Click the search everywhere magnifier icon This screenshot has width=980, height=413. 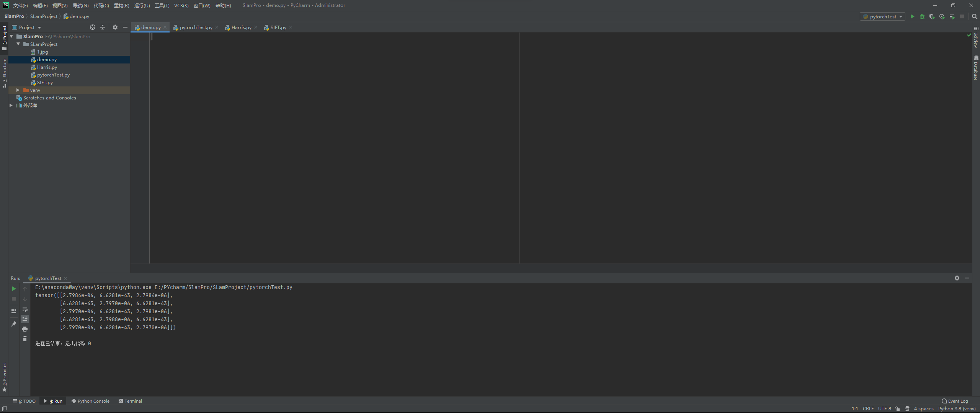click(975, 16)
